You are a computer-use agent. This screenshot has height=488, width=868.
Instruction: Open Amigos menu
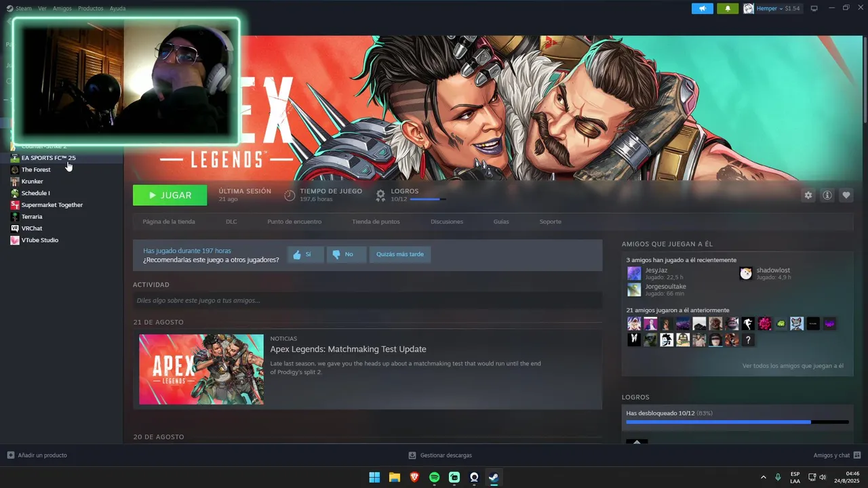pyautogui.click(x=62, y=8)
